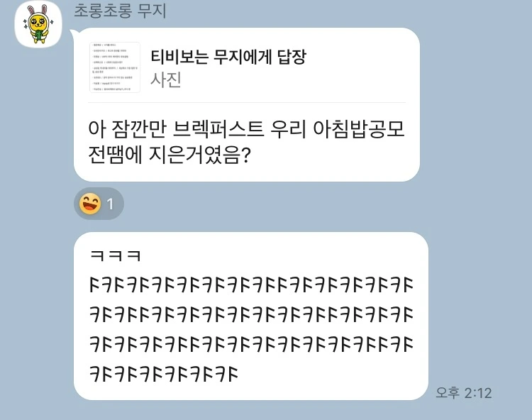Click the 오후 2:12 timestamp
532x420 pixels.
[x=463, y=393]
